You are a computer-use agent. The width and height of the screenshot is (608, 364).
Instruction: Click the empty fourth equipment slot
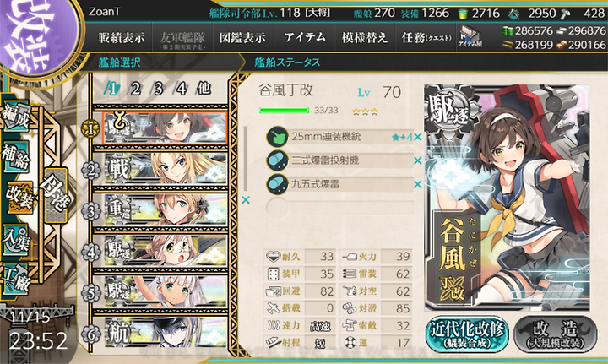pos(339,208)
